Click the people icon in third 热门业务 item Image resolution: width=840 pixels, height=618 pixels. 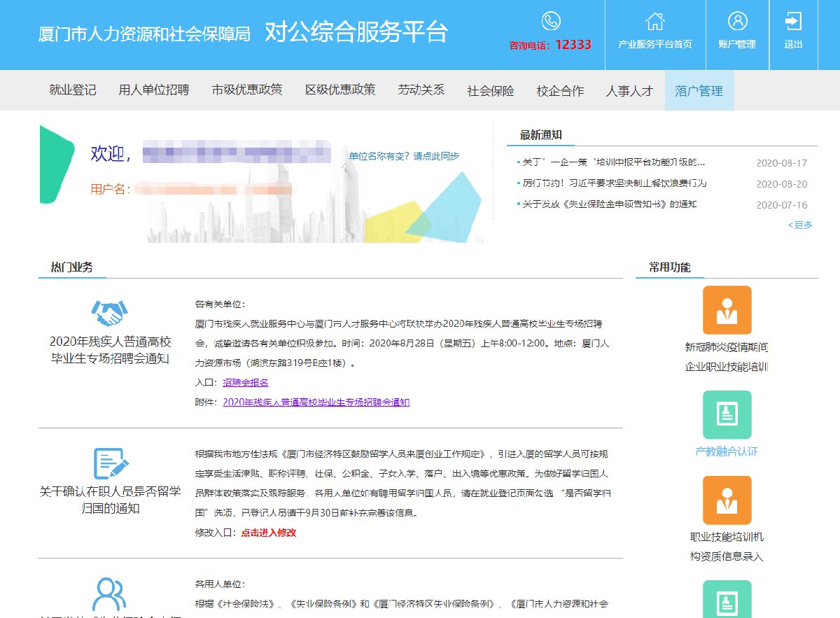click(110, 594)
